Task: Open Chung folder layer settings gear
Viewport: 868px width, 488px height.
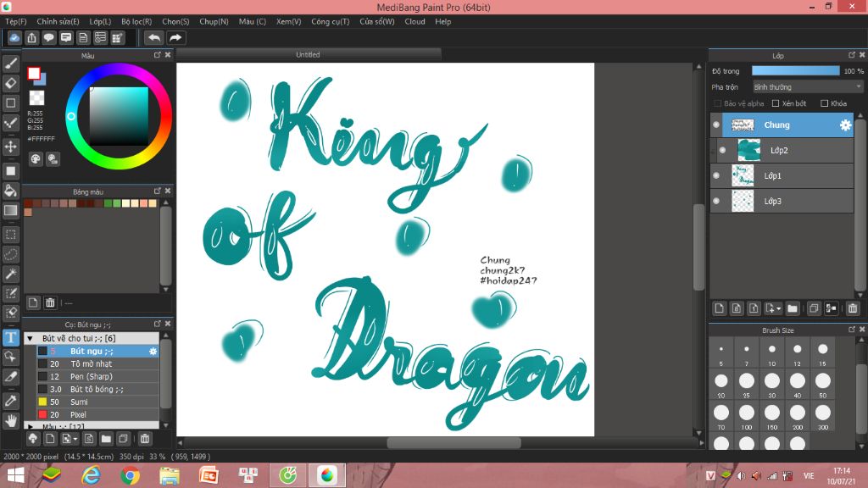Action: coord(845,125)
